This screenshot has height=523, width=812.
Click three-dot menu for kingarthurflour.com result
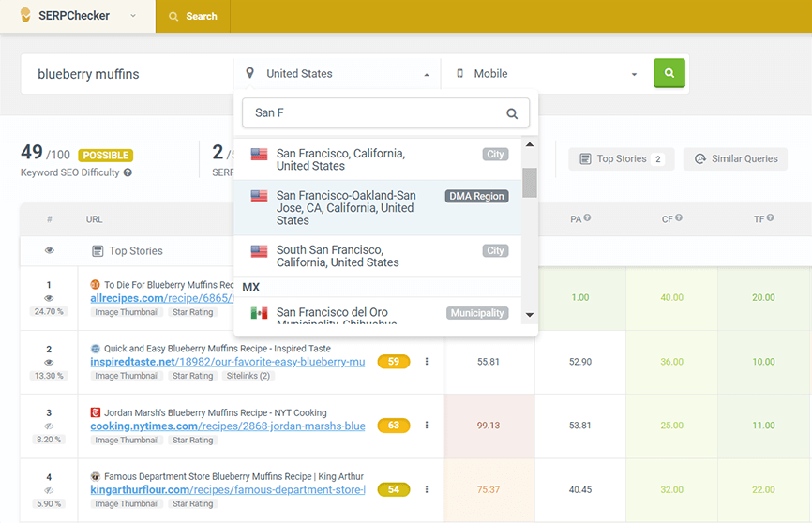point(427,489)
